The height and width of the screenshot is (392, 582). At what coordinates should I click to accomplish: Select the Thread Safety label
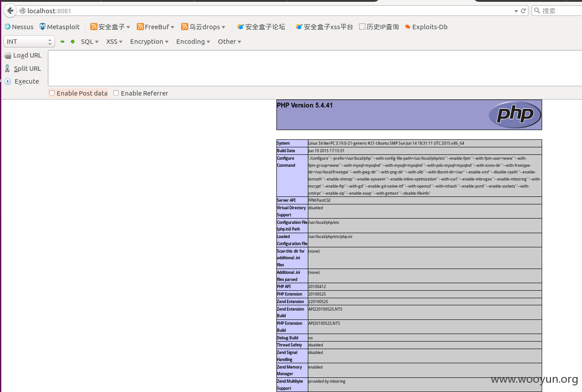point(289,345)
